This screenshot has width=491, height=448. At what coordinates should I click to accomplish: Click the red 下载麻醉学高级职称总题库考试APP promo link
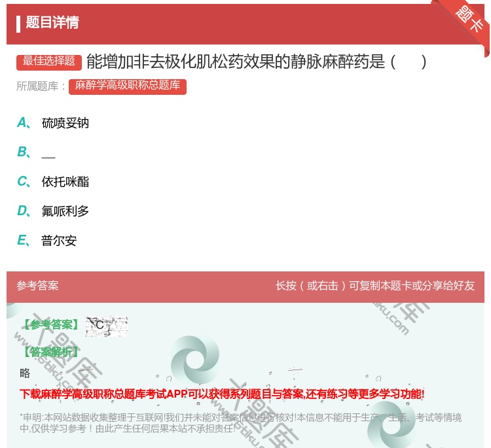tap(222, 394)
